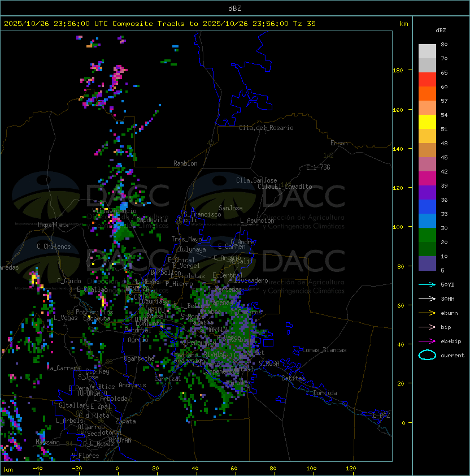Select the red swatch between 65 and 60 dBZ
Screen dimensions: 470x476
(427, 80)
